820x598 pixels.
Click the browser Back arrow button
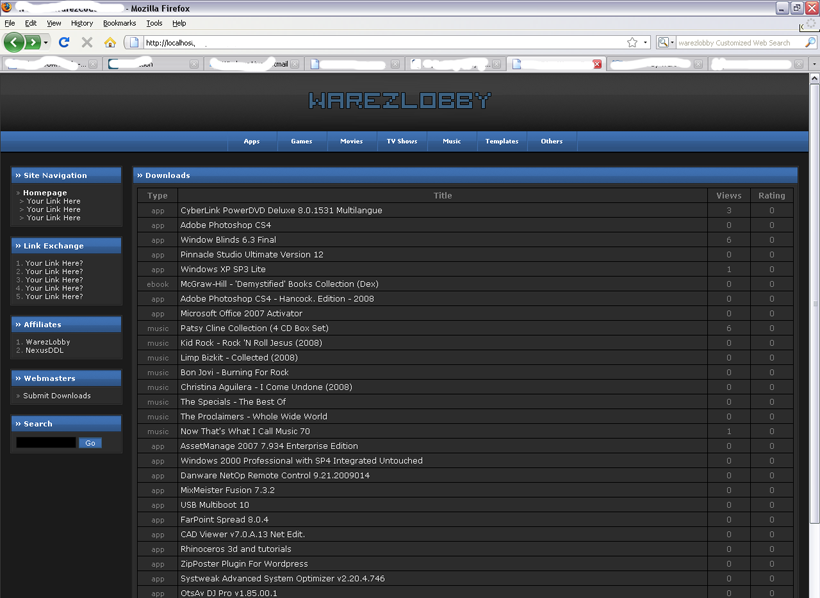pos(14,42)
